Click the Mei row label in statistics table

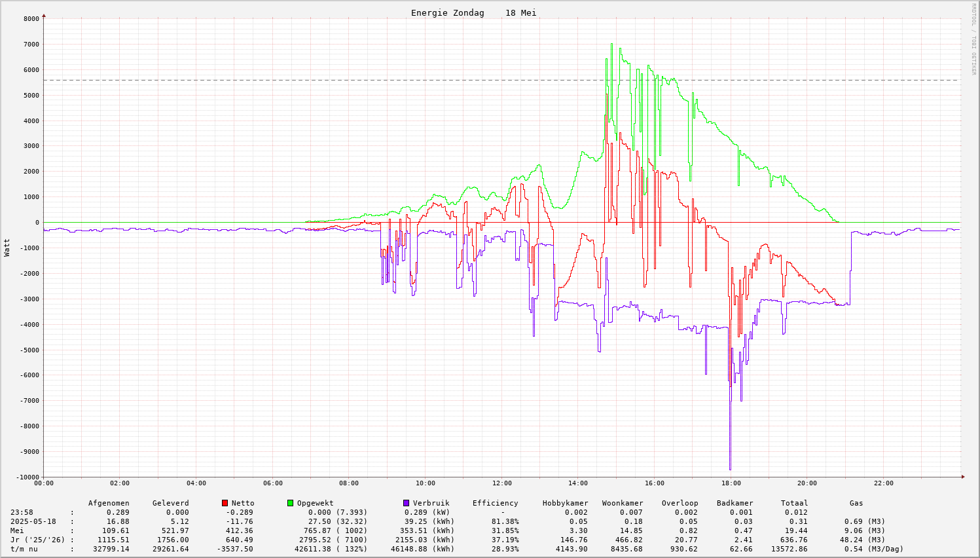click(17, 530)
